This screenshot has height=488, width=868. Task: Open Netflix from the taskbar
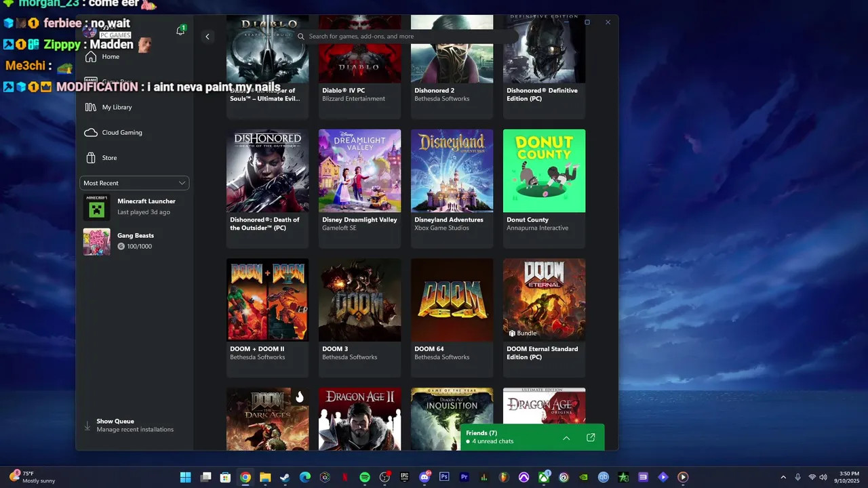345,477
